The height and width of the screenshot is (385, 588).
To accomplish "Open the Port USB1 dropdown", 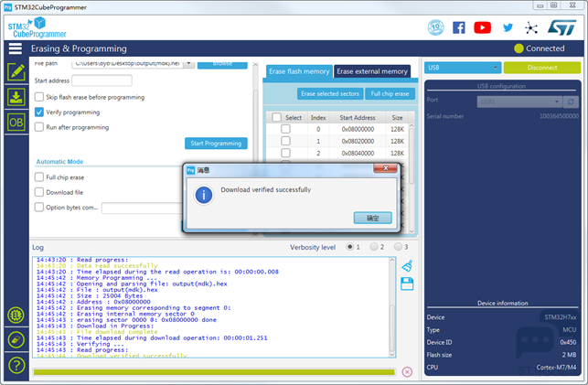I will (519, 102).
